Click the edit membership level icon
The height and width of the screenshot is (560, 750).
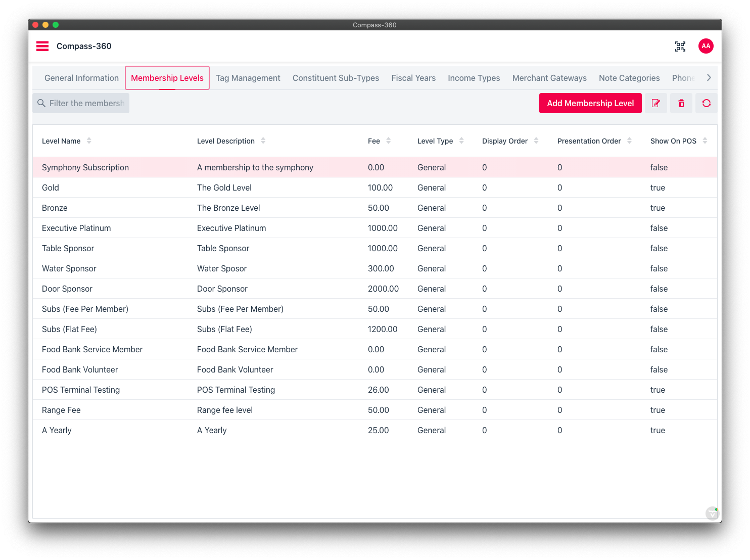(x=656, y=103)
